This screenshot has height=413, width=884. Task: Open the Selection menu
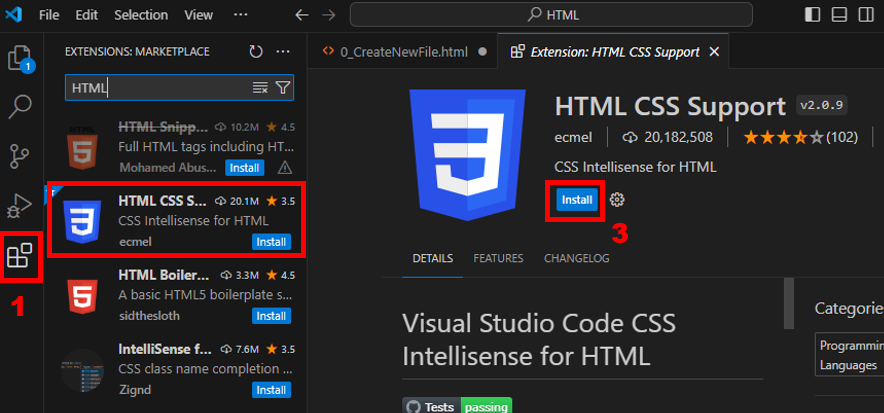pos(142,15)
